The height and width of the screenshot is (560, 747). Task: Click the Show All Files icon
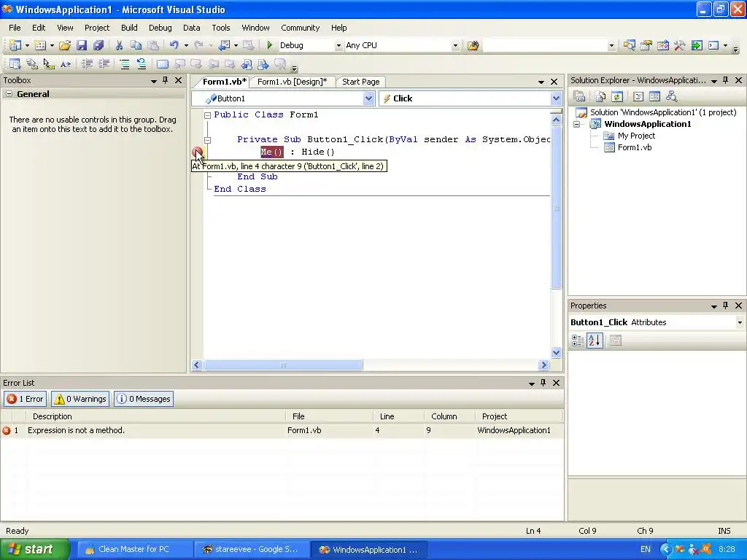pos(600,97)
